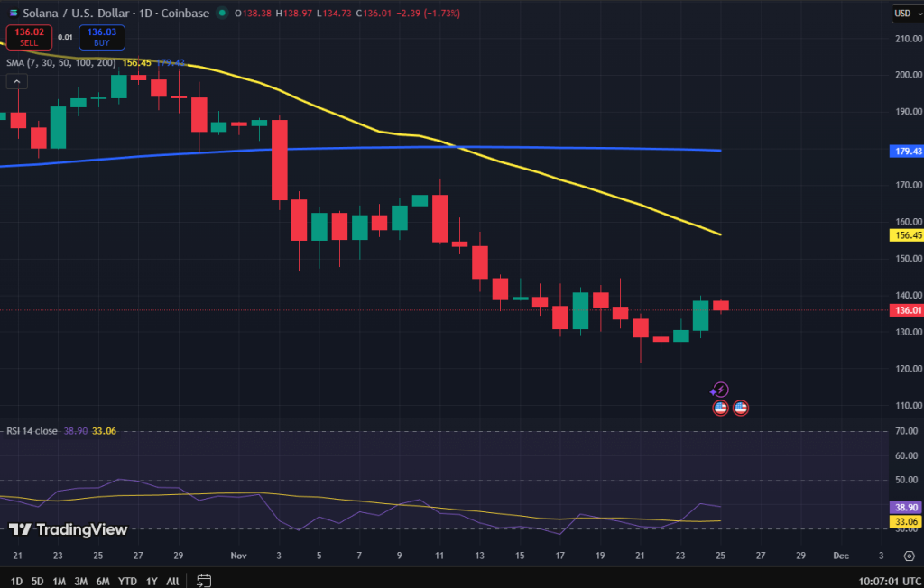Screen dimensions: 924x588
Task: Switch to the 1M time range
Action: tap(59, 581)
